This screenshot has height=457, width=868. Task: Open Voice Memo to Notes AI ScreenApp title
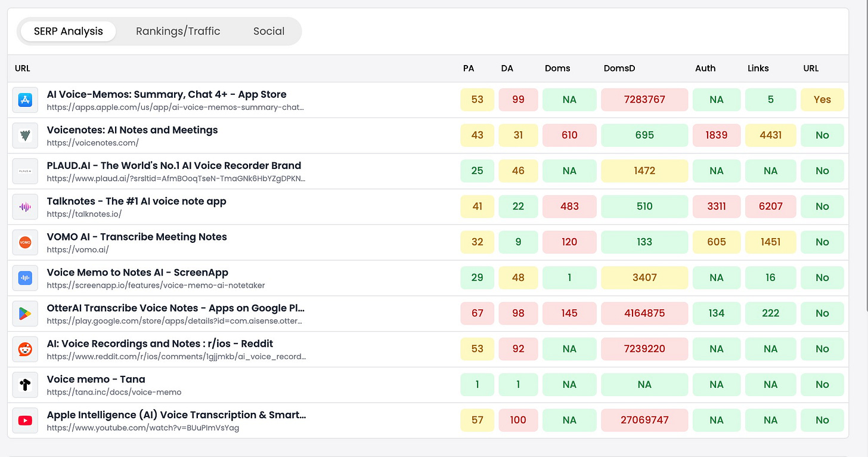(x=138, y=272)
